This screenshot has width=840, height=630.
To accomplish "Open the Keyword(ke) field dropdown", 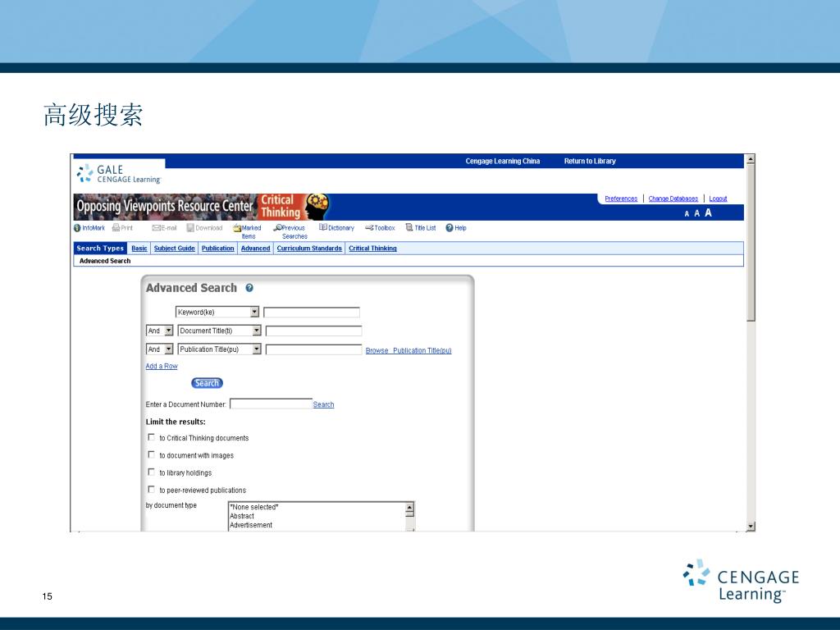I will coord(254,312).
